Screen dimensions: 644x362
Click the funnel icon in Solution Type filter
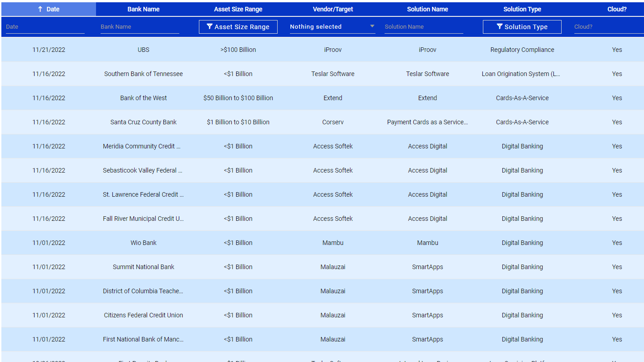[x=499, y=27]
